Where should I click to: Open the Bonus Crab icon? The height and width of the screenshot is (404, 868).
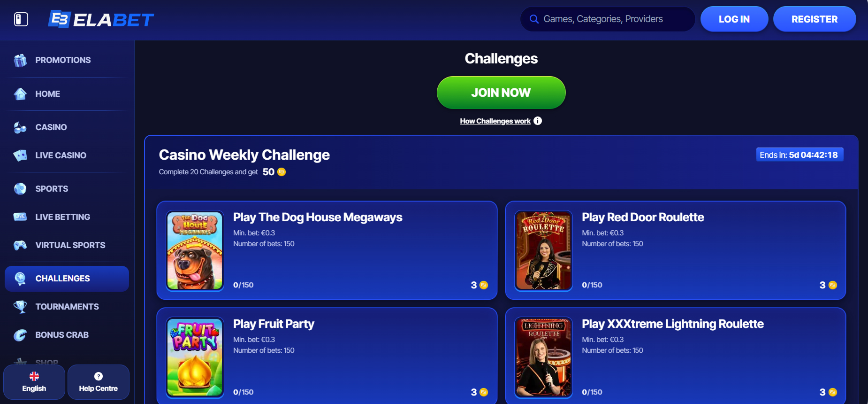tap(20, 335)
